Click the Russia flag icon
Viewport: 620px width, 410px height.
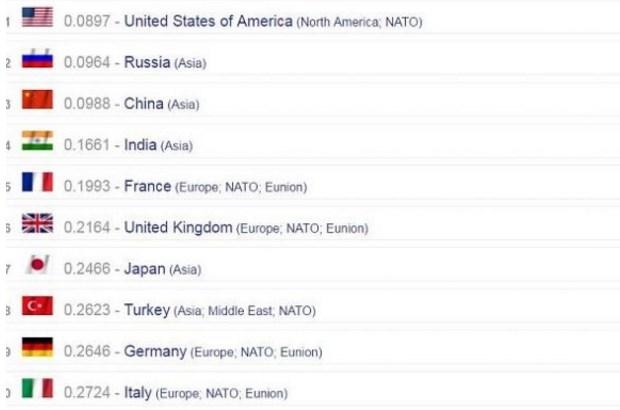[37, 59]
